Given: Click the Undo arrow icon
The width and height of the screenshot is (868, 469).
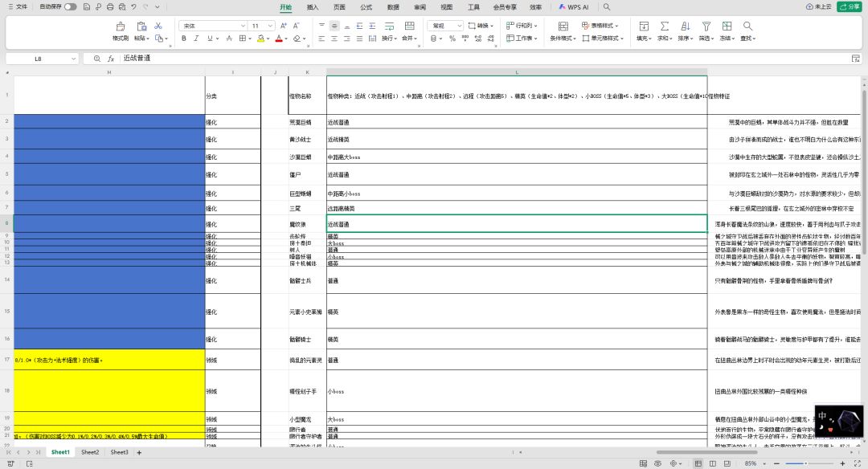Looking at the screenshot, I should pos(133,6).
